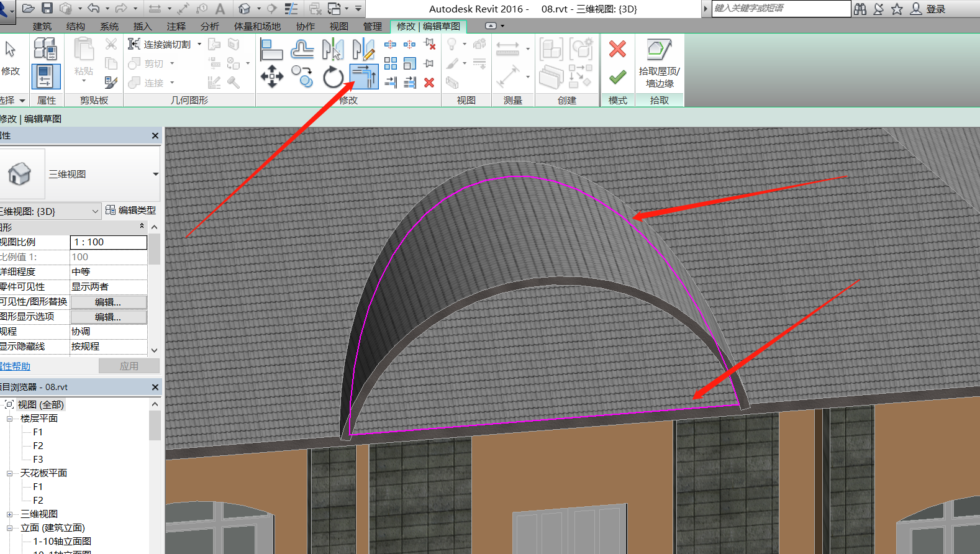Select the Align tool

coord(271,49)
